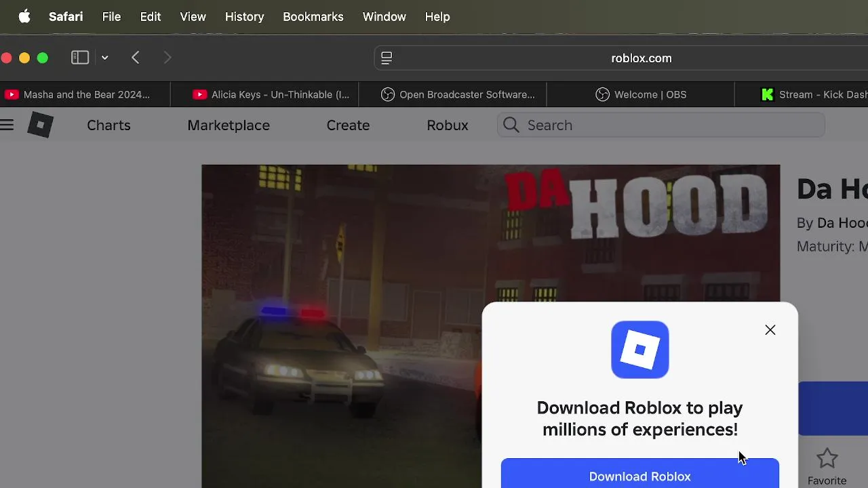
Task: Open the Bookmarks menu
Action: (x=313, y=16)
